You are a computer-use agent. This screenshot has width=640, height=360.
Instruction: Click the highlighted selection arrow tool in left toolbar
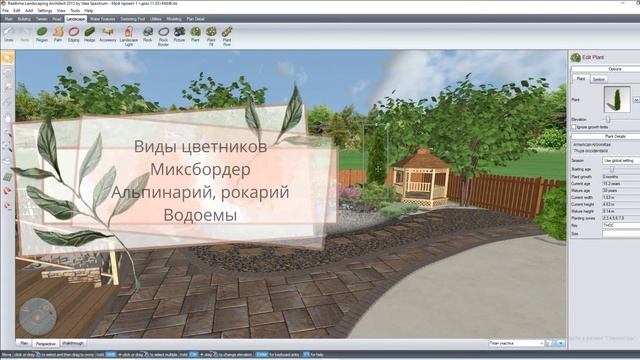[7, 58]
